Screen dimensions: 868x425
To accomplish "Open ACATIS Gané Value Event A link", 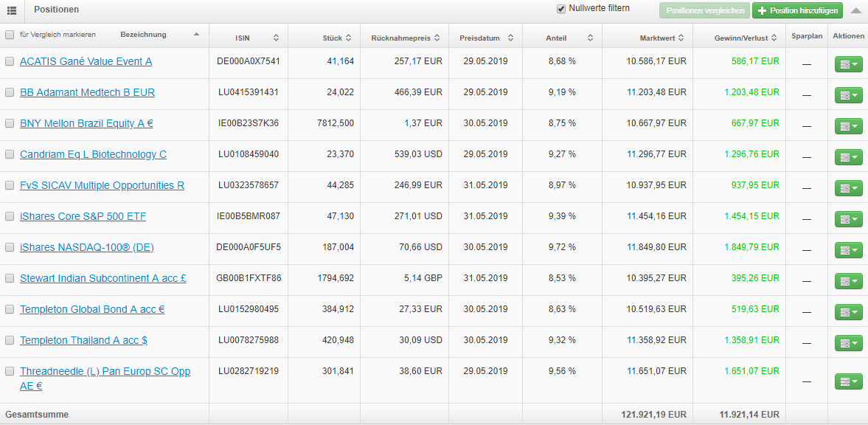I will click(x=86, y=61).
